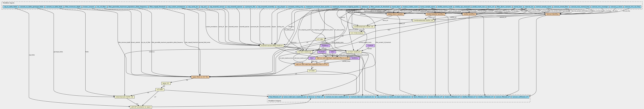Select the final_filtered_vcf output node
Image resolution: width=644 pixels, height=109 pixels.
275,97
